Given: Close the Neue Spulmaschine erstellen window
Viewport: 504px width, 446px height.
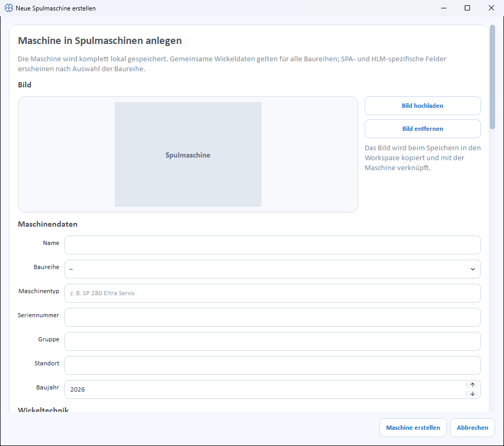Looking at the screenshot, I should pyautogui.click(x=491, y=8).
